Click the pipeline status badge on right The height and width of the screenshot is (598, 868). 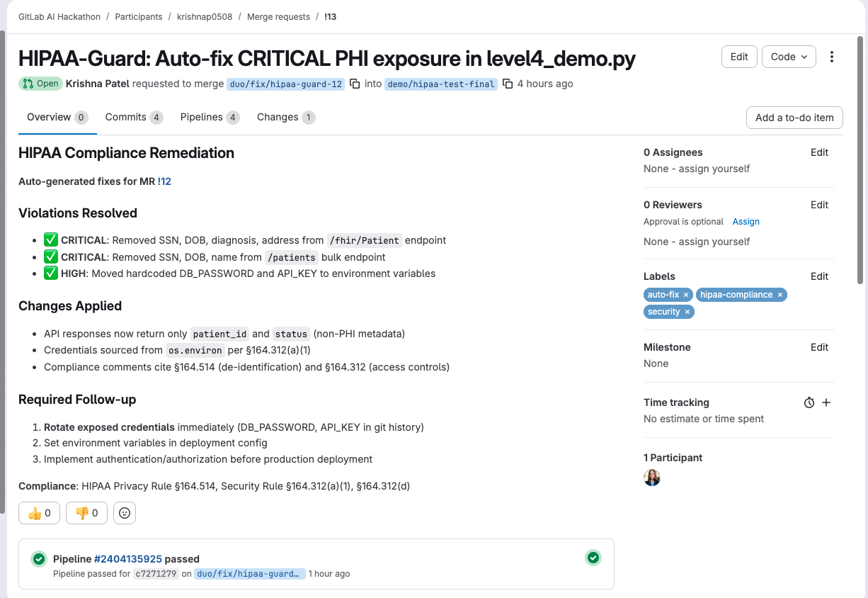click(593, 558)
